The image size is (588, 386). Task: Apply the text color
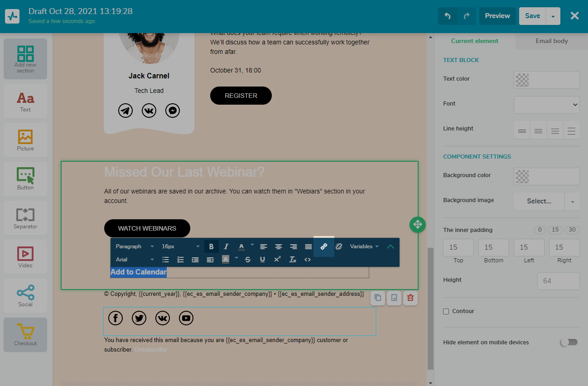(241, 246)
